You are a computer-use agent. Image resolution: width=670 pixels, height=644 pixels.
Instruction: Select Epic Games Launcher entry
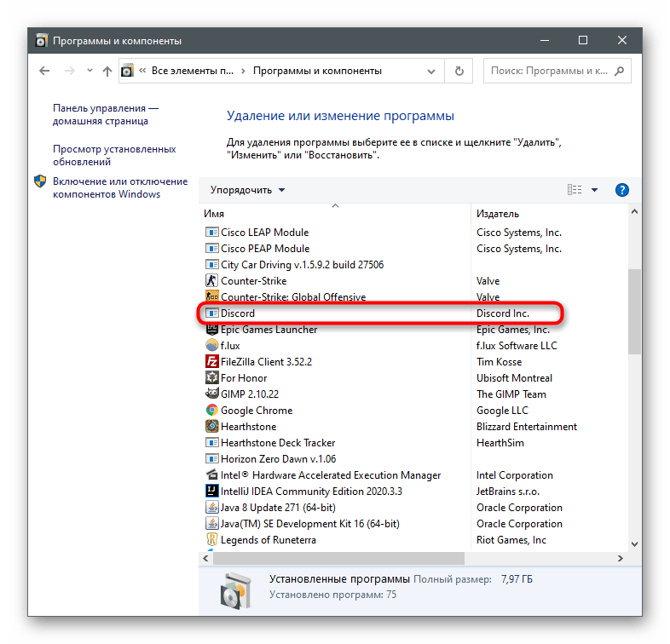click(269, 330)
